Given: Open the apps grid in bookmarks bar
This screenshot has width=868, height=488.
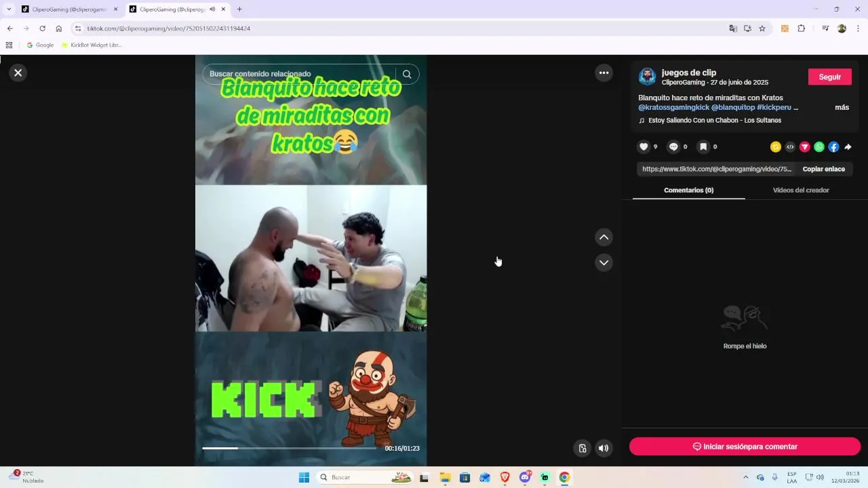Looking at the screenshot, I should tap(9, 45).
